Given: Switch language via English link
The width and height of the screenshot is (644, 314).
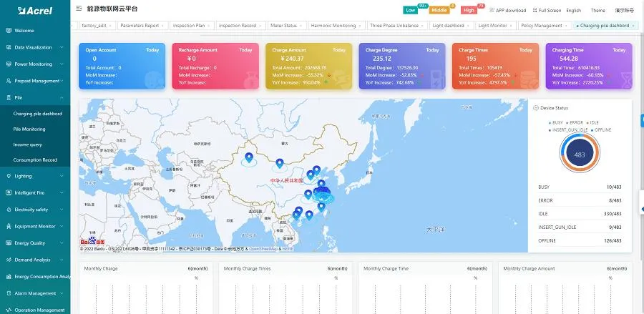Looking at the screenshot, I should pyautogui.click(x=574, y=11).
